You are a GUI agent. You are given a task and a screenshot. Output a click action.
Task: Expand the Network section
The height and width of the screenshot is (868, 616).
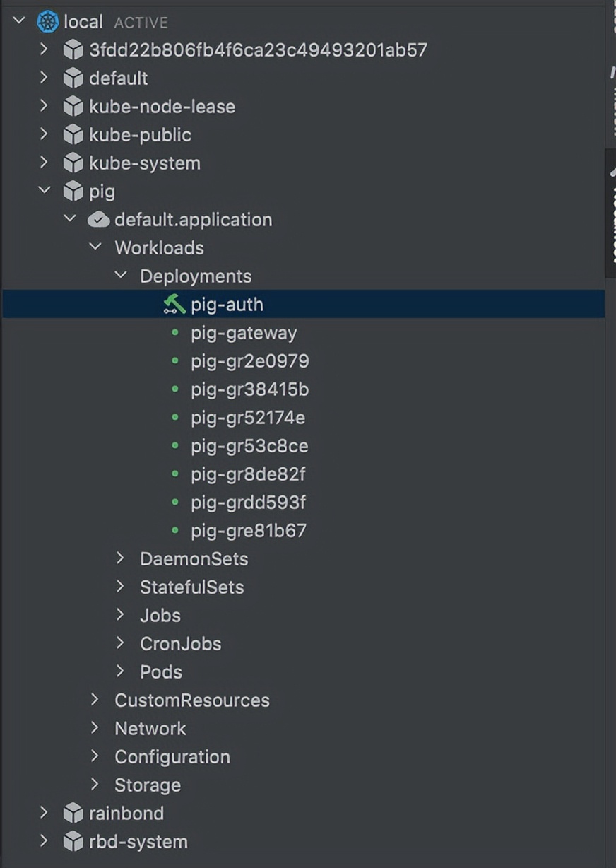click(x=96, y=729)
